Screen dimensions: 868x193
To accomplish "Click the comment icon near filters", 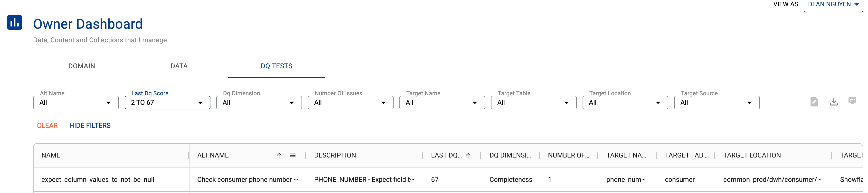I will (x=852, y=101).
